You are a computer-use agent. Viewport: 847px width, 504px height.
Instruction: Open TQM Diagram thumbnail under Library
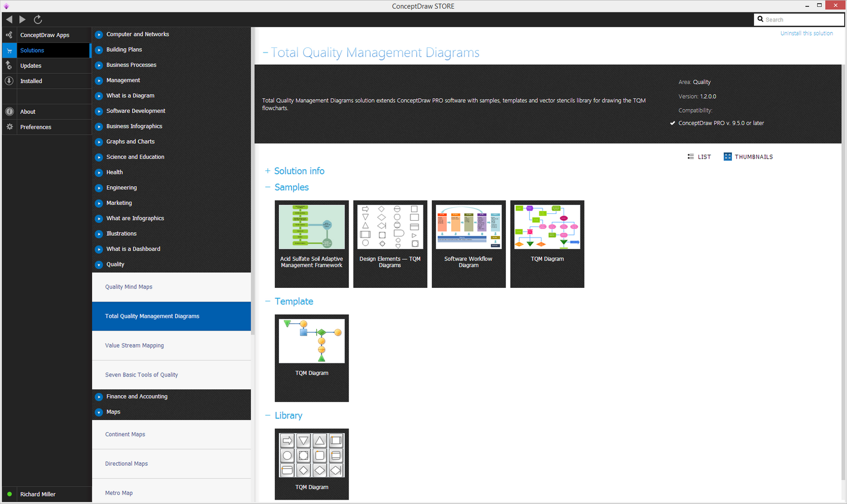312,464
